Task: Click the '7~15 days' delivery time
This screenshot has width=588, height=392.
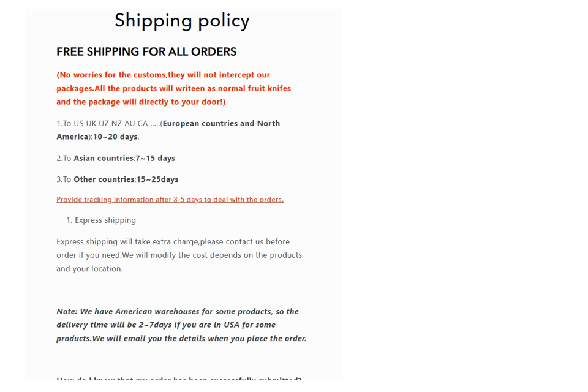Action: 156,159
